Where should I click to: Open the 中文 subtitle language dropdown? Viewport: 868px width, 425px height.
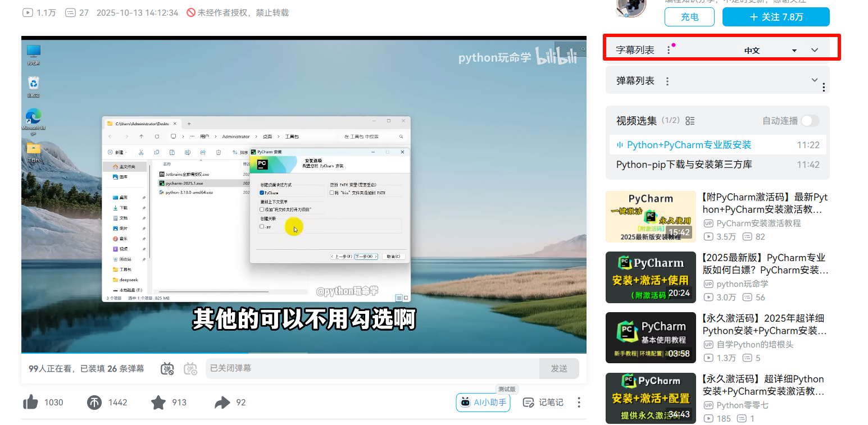[771, 51]
